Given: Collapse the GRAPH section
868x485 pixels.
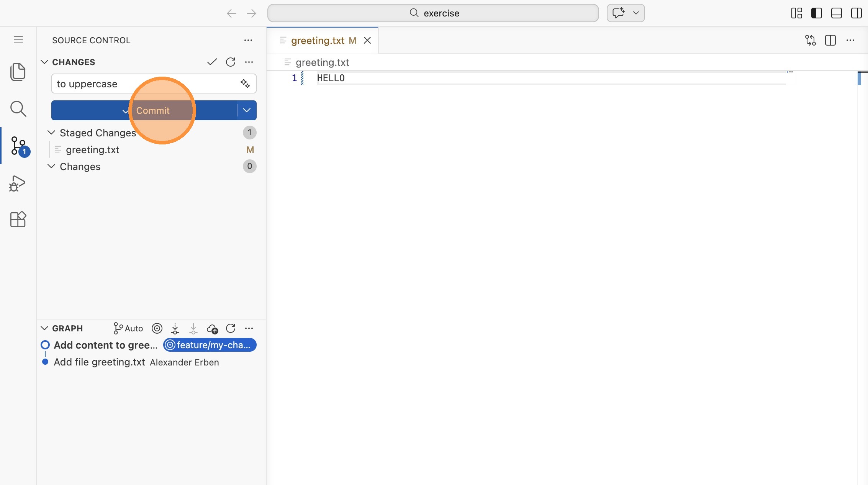Looking at the screenshot, I should (x=44, y=328).
